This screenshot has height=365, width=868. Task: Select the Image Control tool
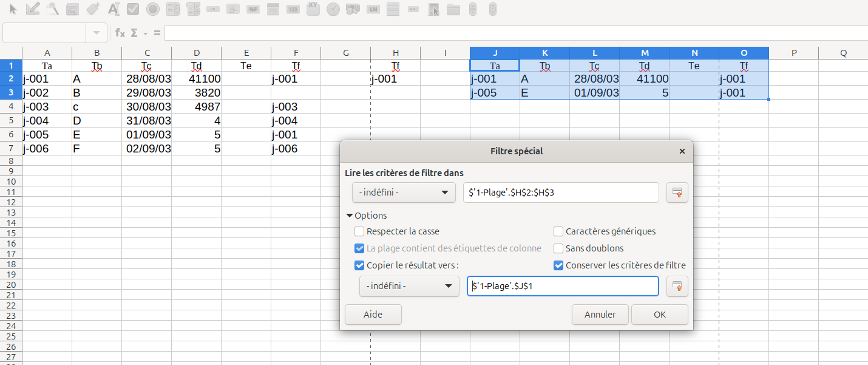pyautogui.click(x=433, y=9)
